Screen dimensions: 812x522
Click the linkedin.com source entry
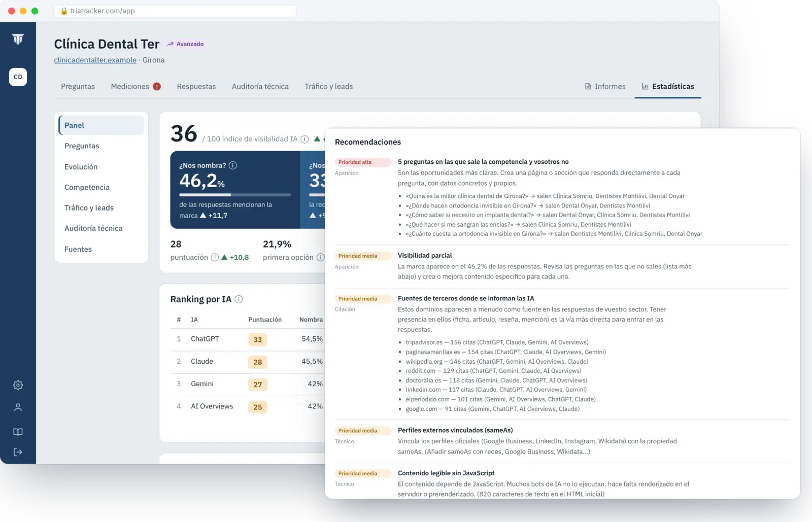tap(496, 390)
